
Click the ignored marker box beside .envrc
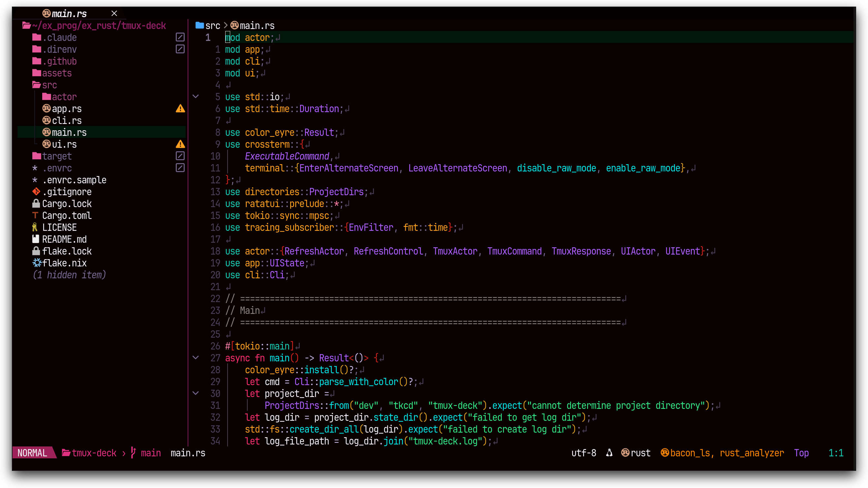coord(180,168)
